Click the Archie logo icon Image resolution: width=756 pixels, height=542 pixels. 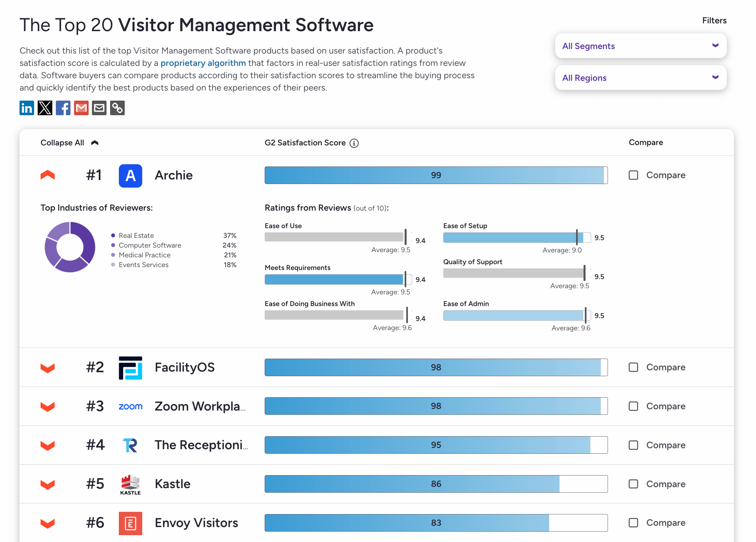click(x=130, y=176)
